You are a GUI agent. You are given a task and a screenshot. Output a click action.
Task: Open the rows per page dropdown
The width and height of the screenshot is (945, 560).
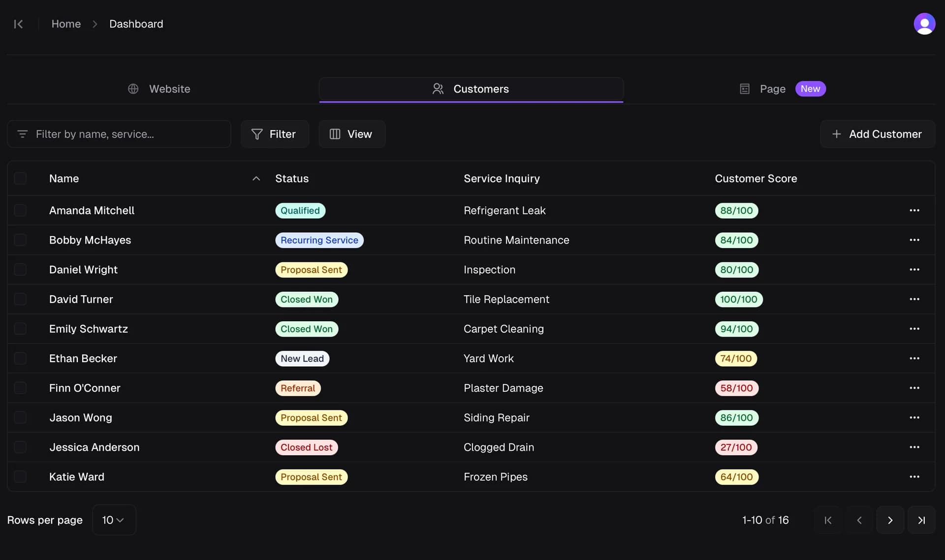click(114, 520)
